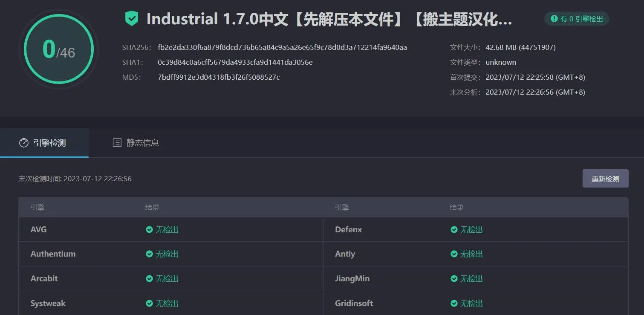644x315 pixels.
Task: Click the check icon in Antiy row
Action: [x=454, y=254]
